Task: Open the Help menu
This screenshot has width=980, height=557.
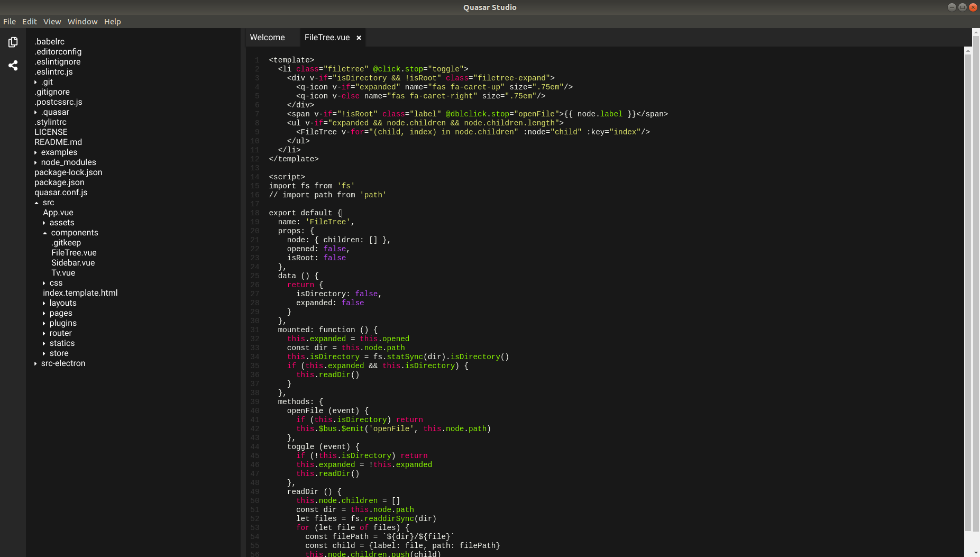Action: 113,21
